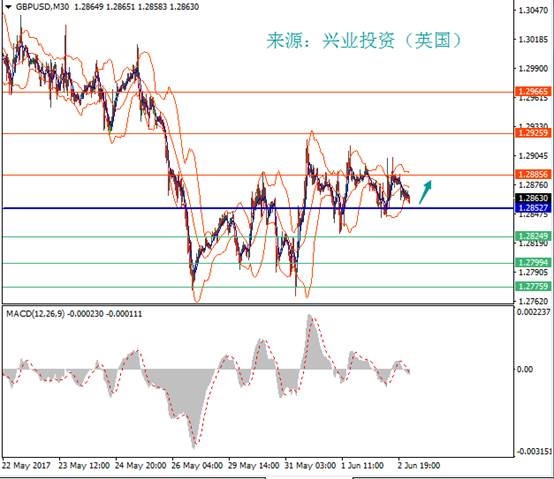
Task: Click the black 1.28630 current price tag
Action: (533, 198)
